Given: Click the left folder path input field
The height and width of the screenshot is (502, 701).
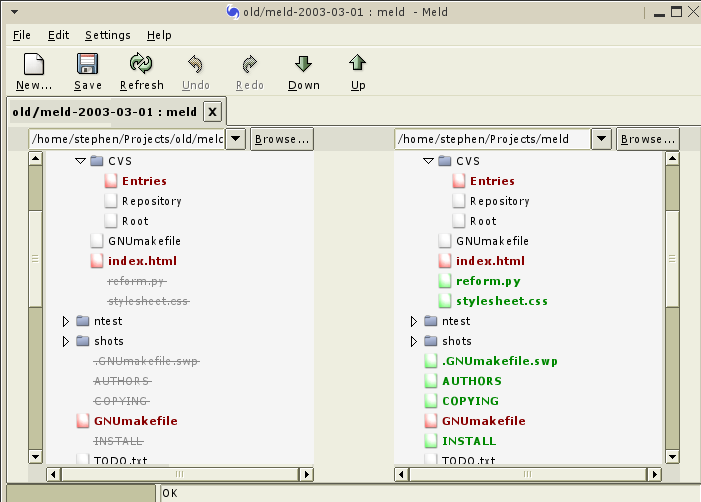Looking at the screenshot, I should pyautogui.click(x=127, y=139).
